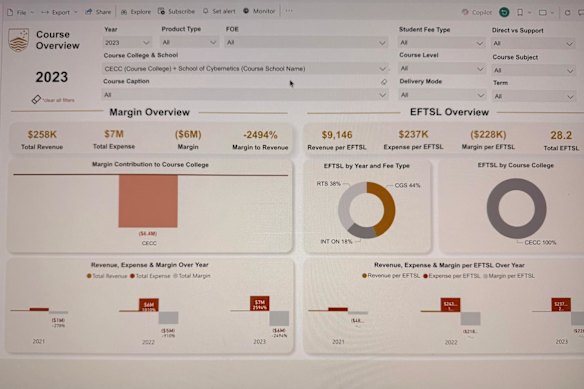Open the Course Subject dropdown
584x389 pixels.
click(533, 70)
